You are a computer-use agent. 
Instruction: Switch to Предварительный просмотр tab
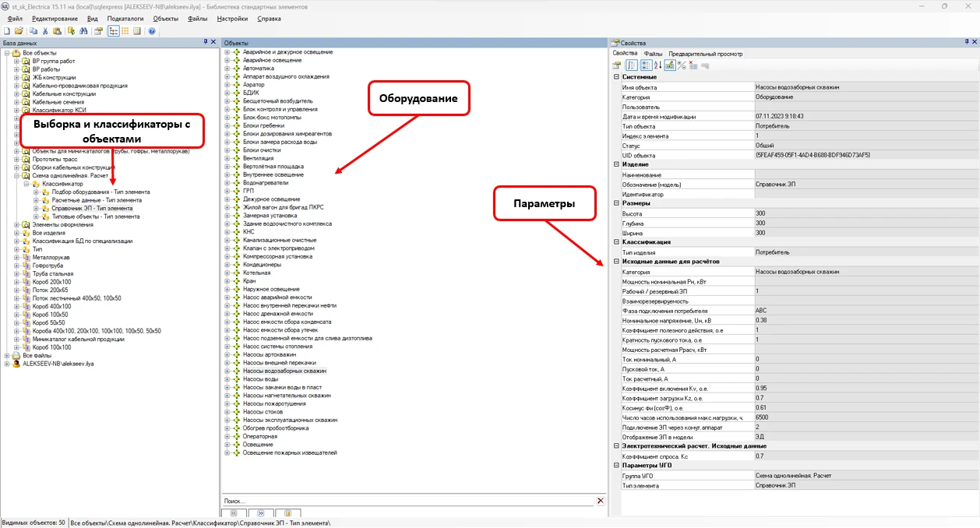tap(705, 54)
